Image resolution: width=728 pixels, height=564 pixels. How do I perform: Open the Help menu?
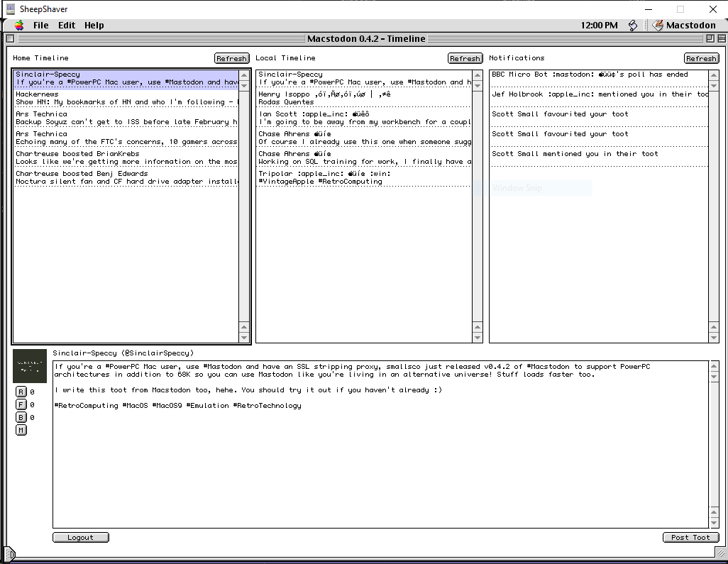(x=94, y=25)
